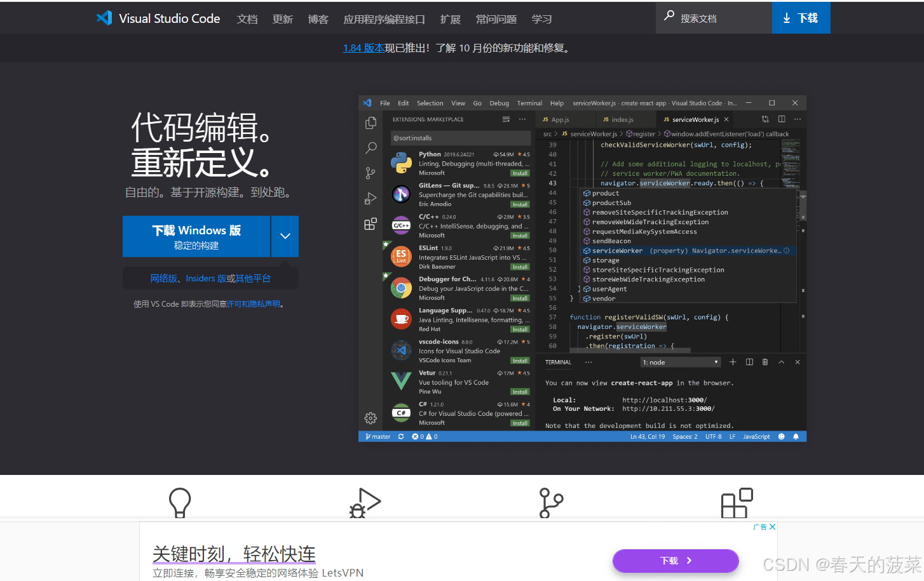
Task: Close the advertisement with X icon
Action: (772, 527)
